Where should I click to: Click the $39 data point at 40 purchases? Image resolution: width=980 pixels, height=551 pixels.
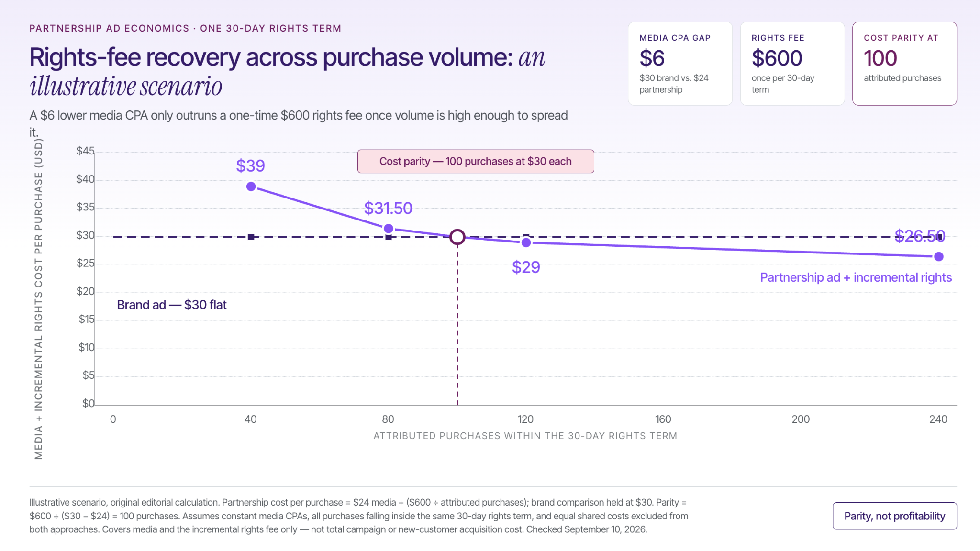tap(251, 187)
